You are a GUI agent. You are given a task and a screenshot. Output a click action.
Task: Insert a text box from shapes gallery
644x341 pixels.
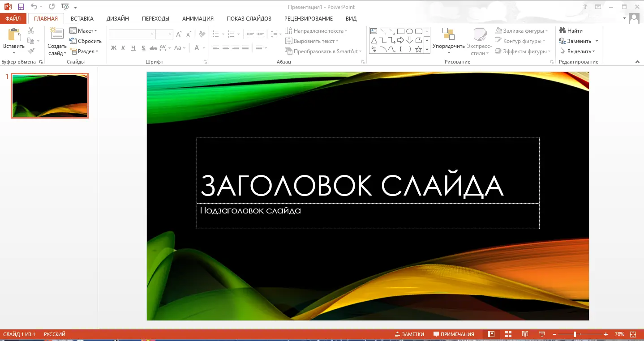[374, 31]
